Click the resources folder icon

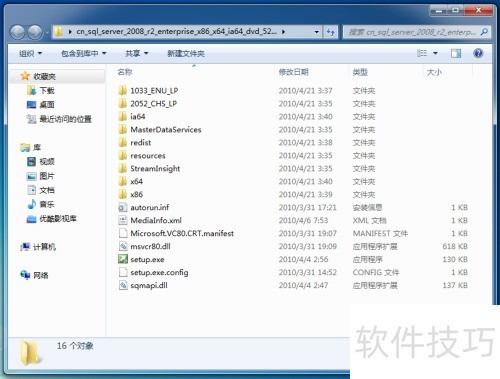(123, 155)
